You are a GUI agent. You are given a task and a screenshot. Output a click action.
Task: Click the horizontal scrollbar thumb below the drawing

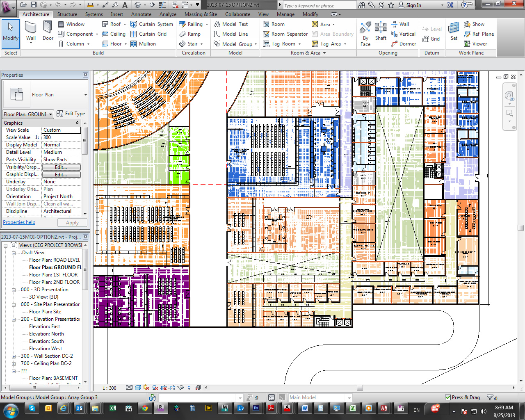(360, 388)
